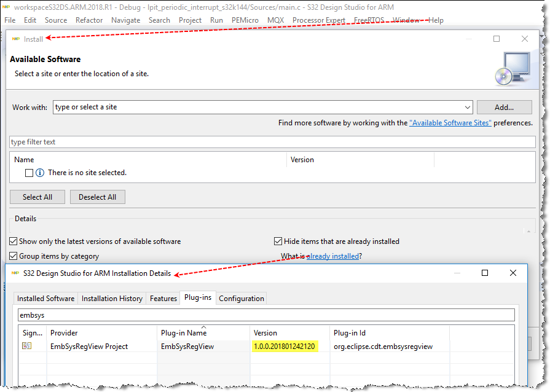Open the FreeRTOS menu
550x392 pixels.
[x=369, y=20]
